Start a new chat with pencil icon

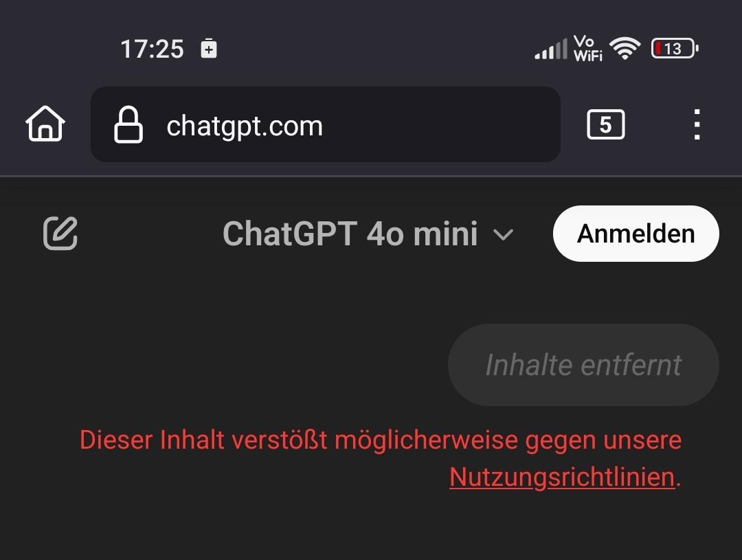[x=60, y=234]
